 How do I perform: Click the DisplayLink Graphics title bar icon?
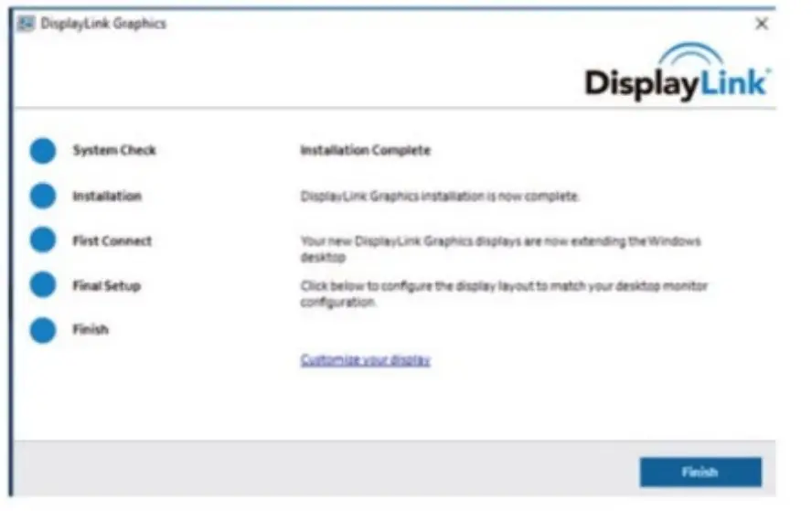26,24
